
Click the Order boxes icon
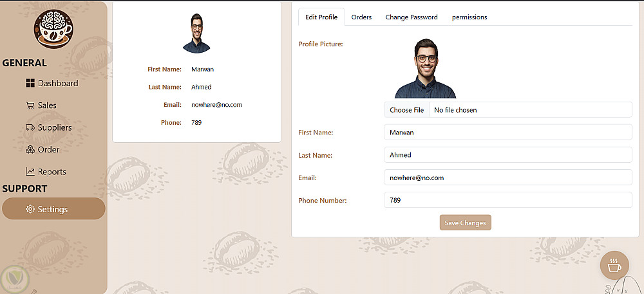[x=30, y=150]
